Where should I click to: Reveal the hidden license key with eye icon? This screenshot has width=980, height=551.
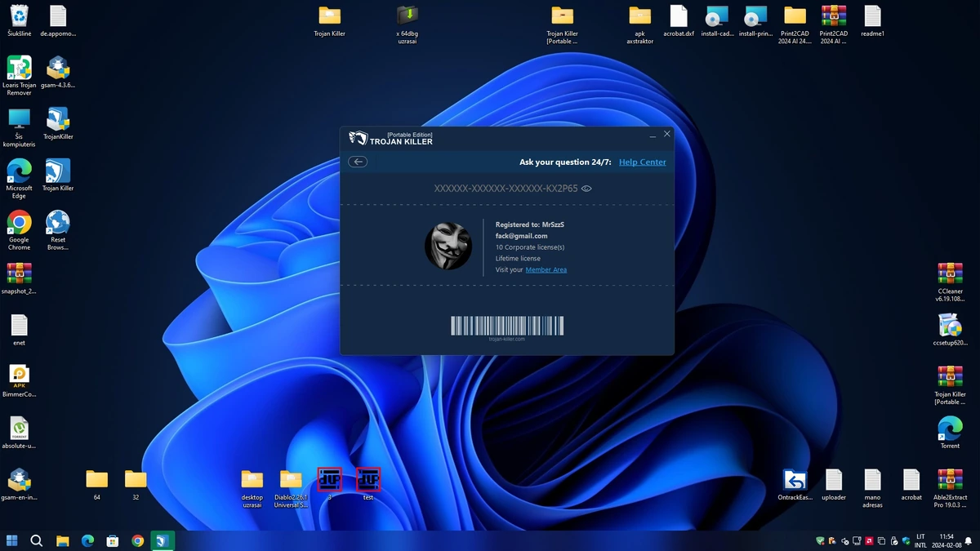[586, 189]
